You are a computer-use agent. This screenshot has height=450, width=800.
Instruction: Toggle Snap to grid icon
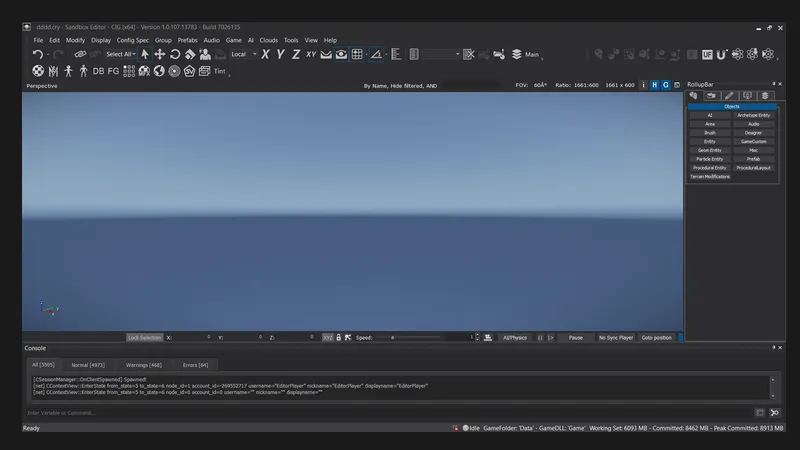pyautogui.click(x=357, y=54)
